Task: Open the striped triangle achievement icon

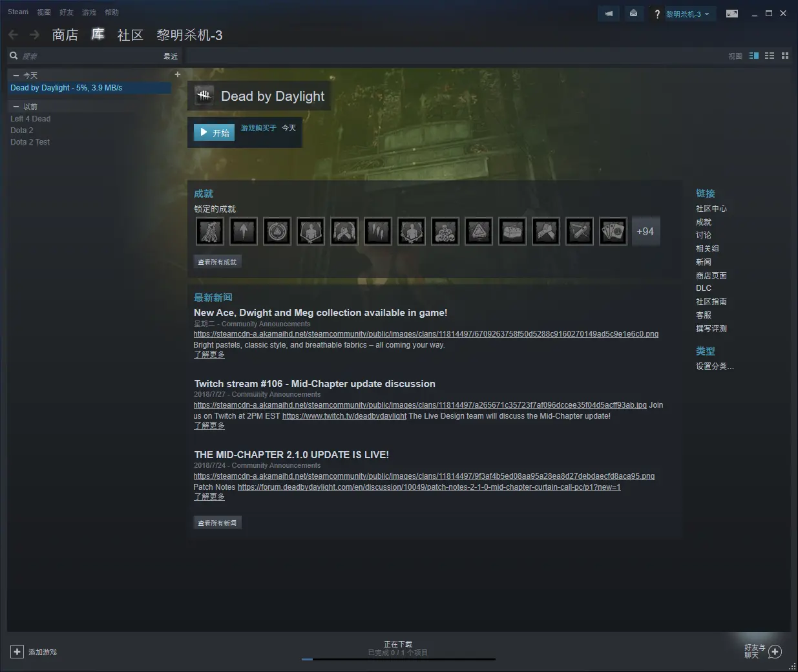Action: [479, 231]
